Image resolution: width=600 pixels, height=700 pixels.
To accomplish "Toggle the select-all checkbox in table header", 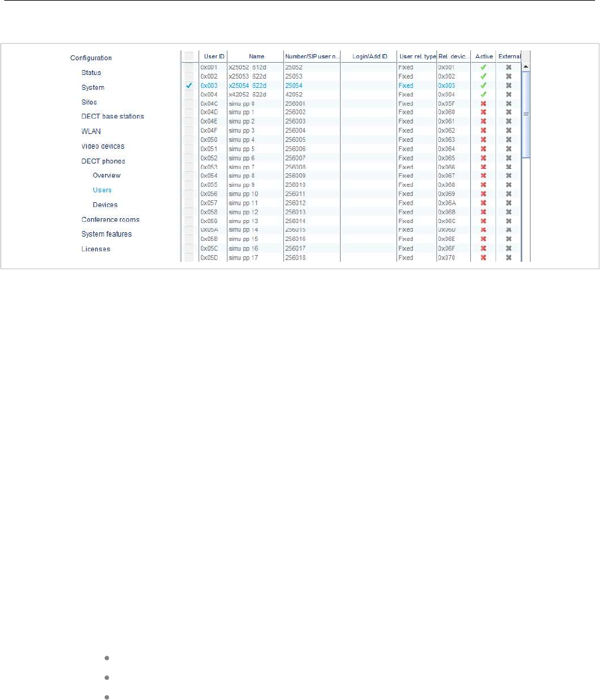I will (189, 57).
